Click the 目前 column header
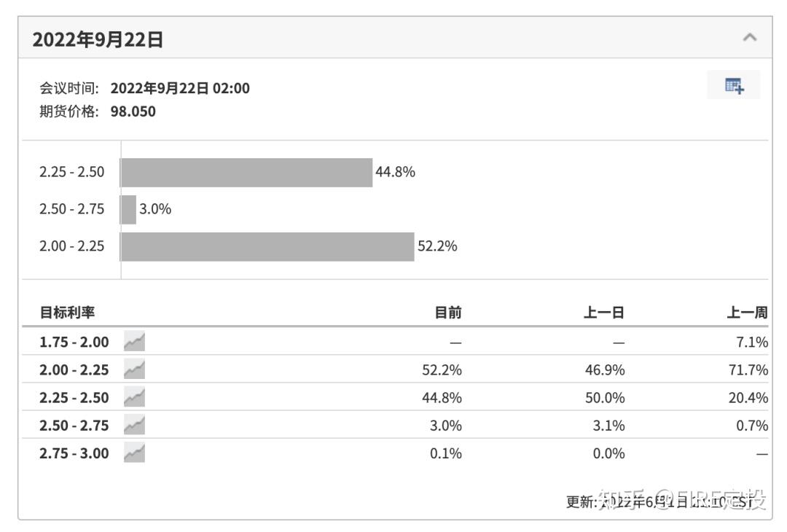This screenshot has width=787, height=532. [447, 313]
